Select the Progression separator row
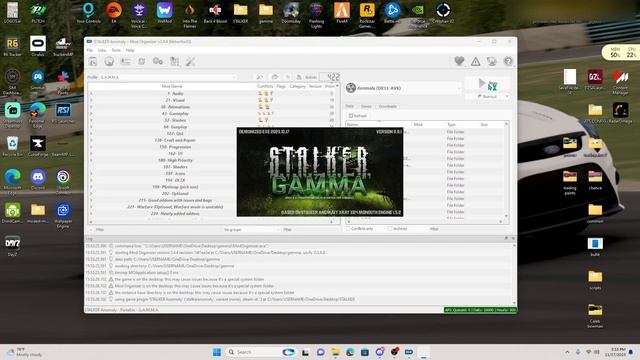The image size is (640, 360). 175,147
